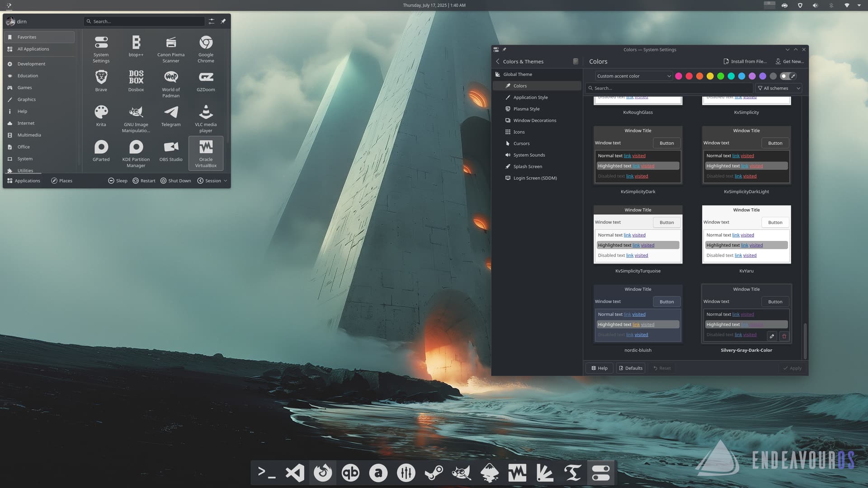The height and width of the screenshot is (488, 868).
Task: Launch Telegram from the launcher
Action: click(171, 116)
